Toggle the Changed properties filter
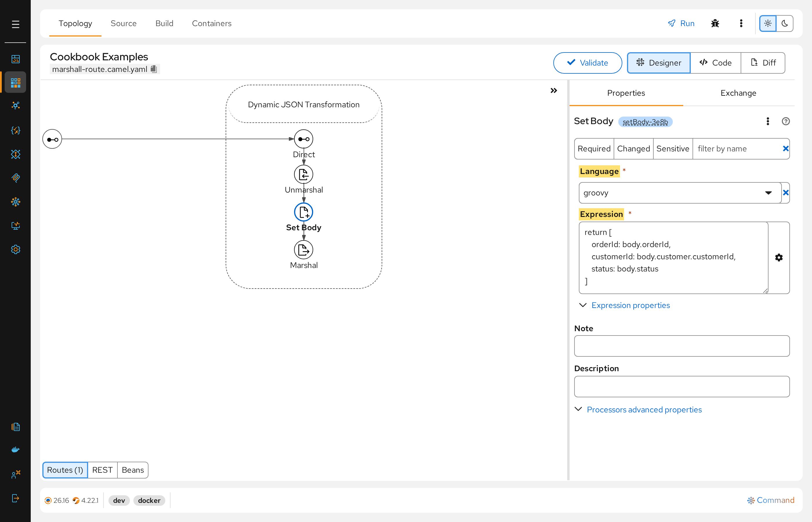This screenshot has height=522, width=812. click(x=633, y=149)
